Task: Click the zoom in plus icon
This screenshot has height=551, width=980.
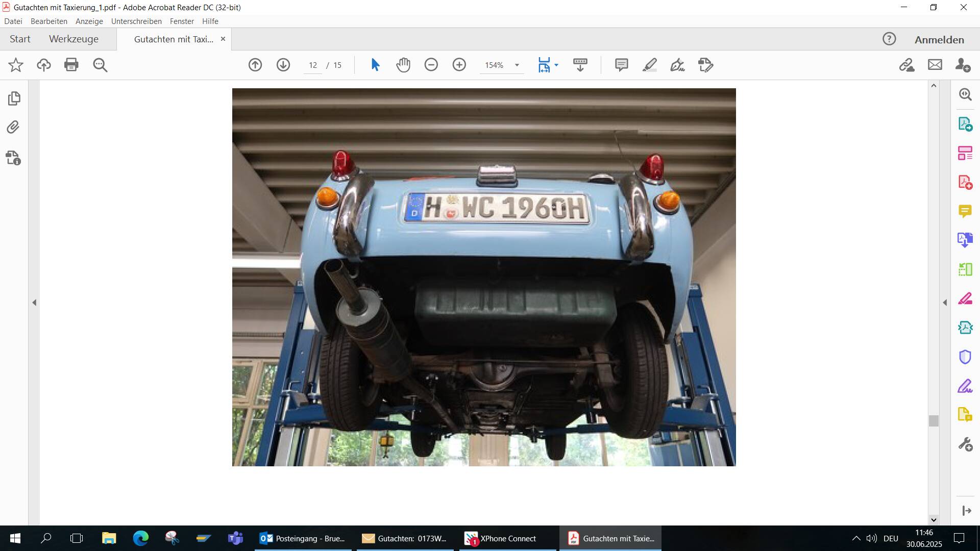Action: point(459,65)
